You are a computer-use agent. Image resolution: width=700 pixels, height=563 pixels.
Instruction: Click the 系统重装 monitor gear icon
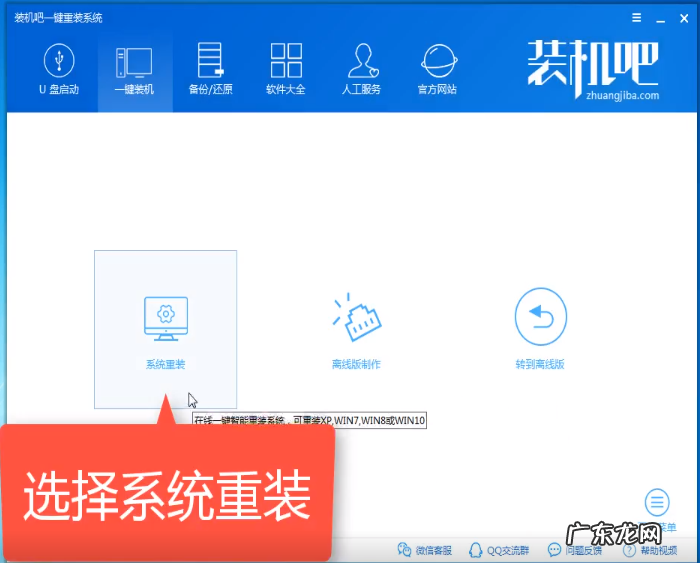pyautogui.click(x=166, y=318)
